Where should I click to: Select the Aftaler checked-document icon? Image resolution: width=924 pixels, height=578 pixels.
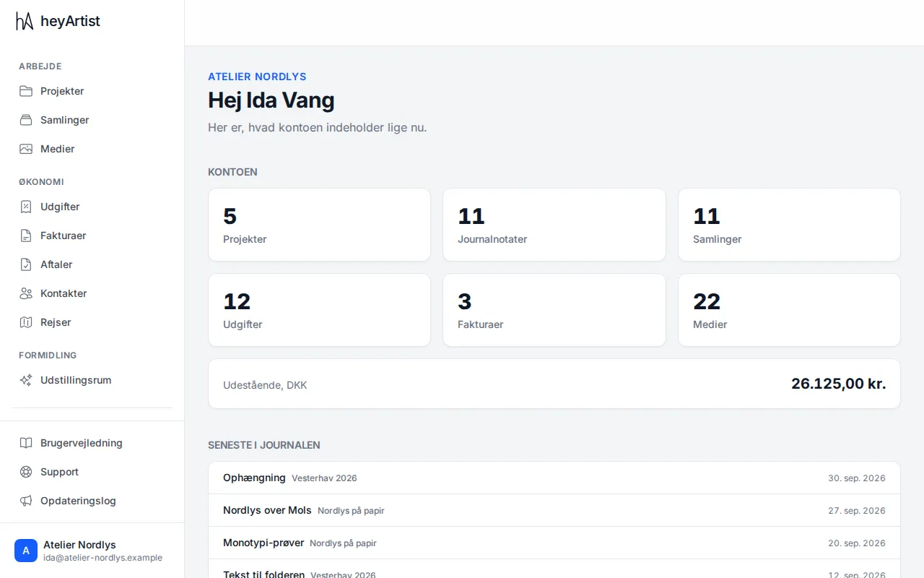point(26,264)
